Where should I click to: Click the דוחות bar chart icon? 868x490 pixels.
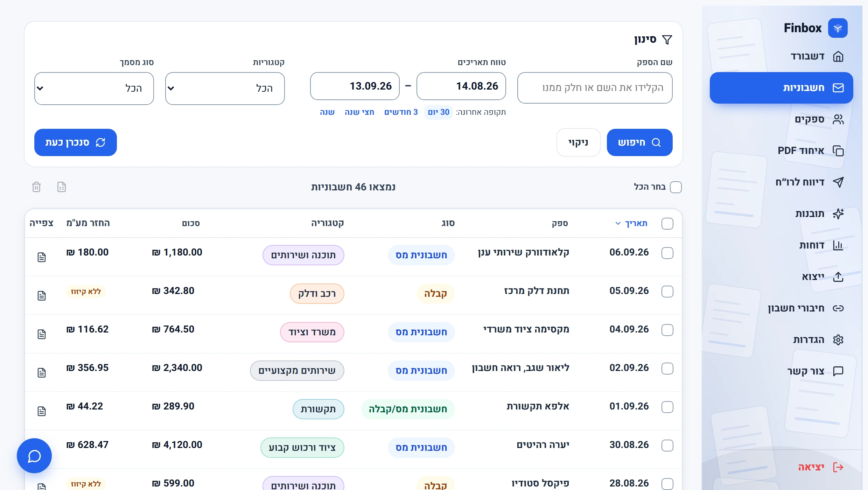pos(838,245)
